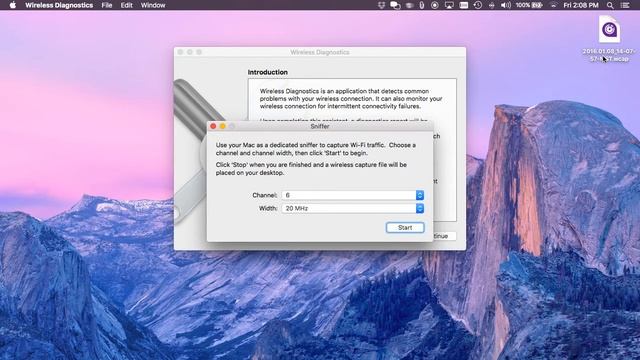Open the Width dropdown showing 20 MHz
The width and height of the screenshot is (640, 360).
[353, 208]
